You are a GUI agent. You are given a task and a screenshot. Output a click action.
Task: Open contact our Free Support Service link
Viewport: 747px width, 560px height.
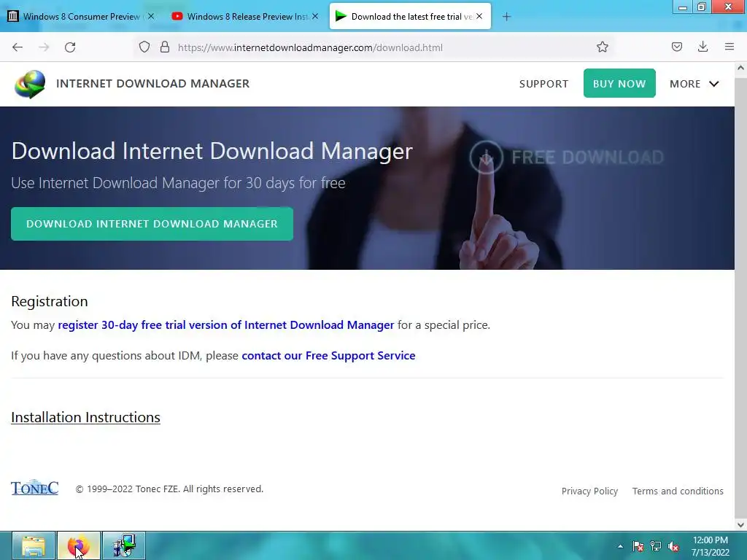pyautogui.click(x=328, y=356)
